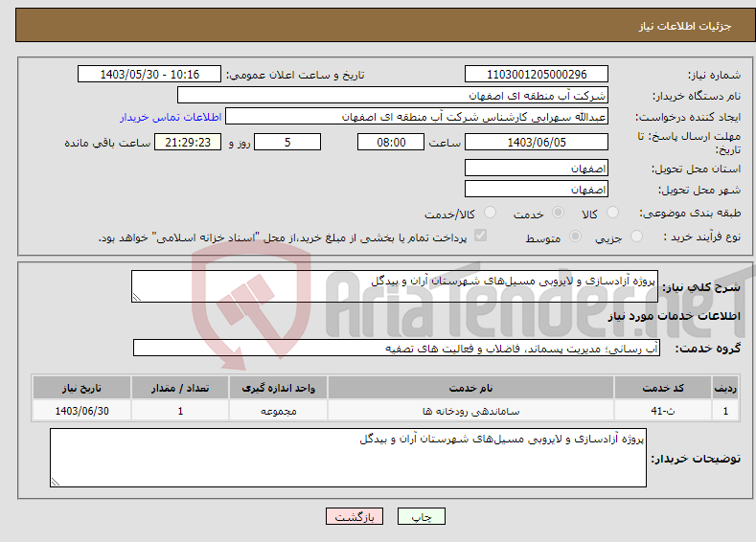
Task: Click the ساعت باقی مانده label
Action: point(107,143)
